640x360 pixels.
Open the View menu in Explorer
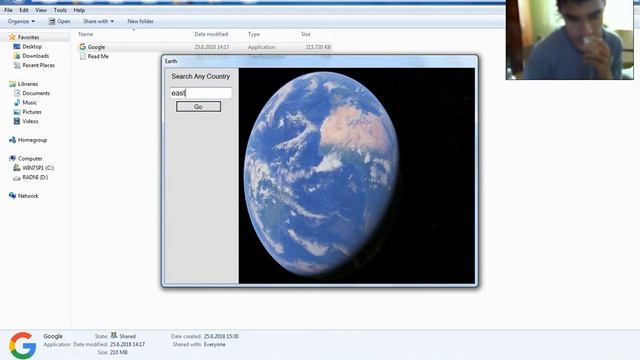click(41, 10)
